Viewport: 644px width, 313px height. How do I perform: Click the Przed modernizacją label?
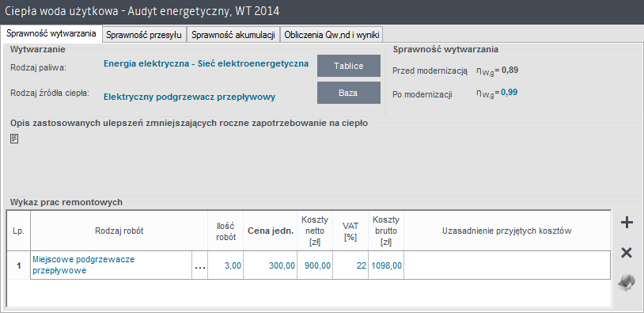click(430, 71)
